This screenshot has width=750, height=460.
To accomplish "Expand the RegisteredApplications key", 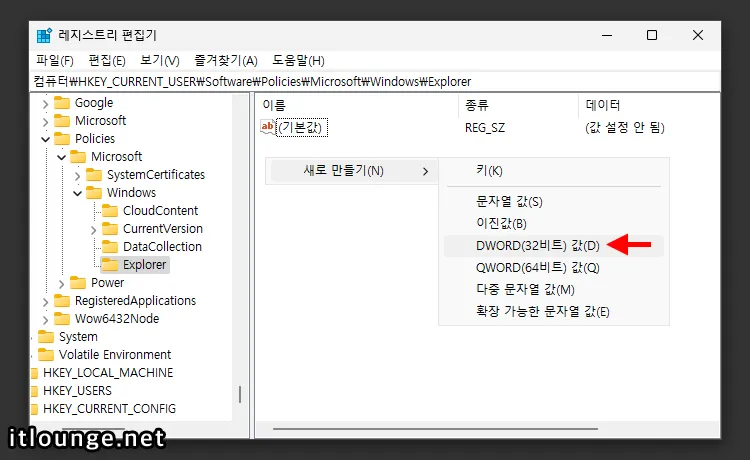I will coord(45,302).
